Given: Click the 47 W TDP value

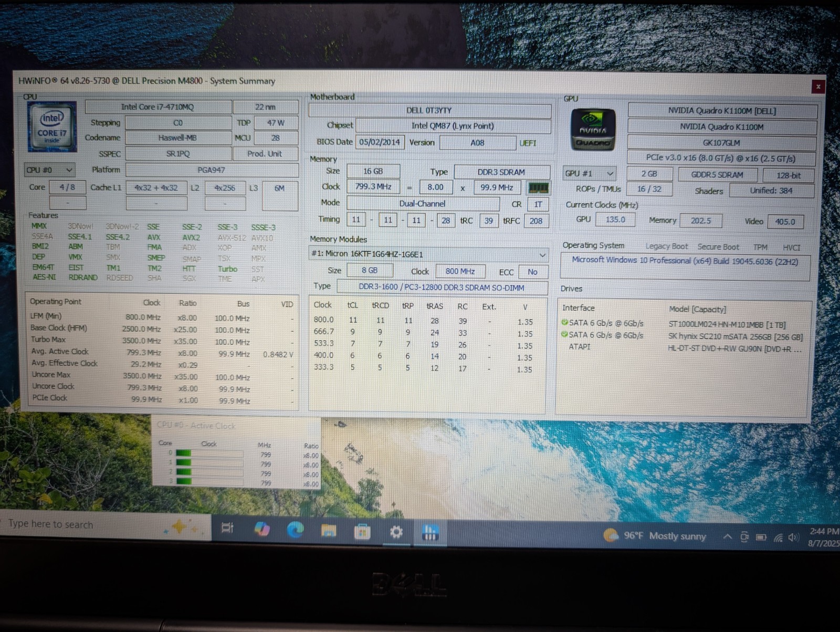Looking at the screenshot, I should 276,123.
